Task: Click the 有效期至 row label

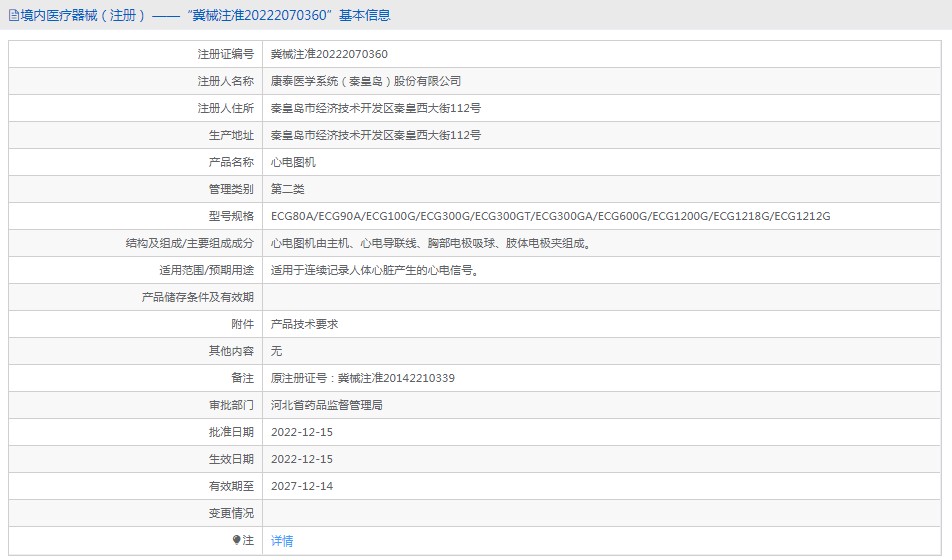Action: click(231, 486)
